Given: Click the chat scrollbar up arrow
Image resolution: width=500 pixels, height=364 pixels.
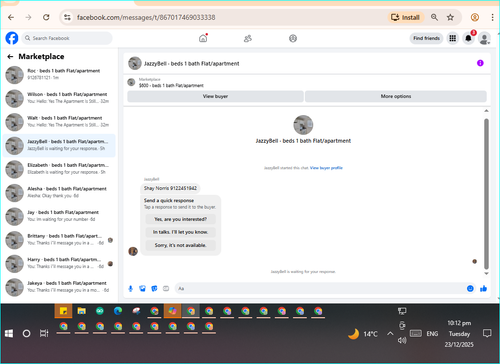Looking at the screenshot, I should [x=486, y=111].
